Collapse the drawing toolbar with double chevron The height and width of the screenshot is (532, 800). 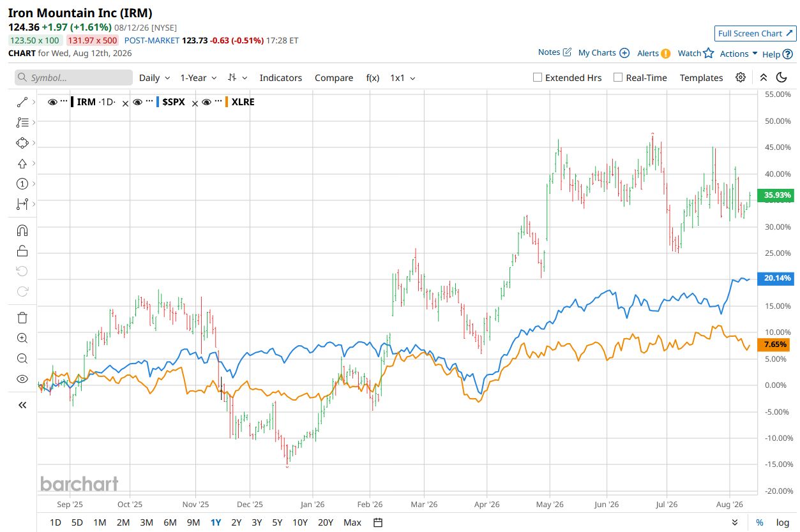pos(22,404)
